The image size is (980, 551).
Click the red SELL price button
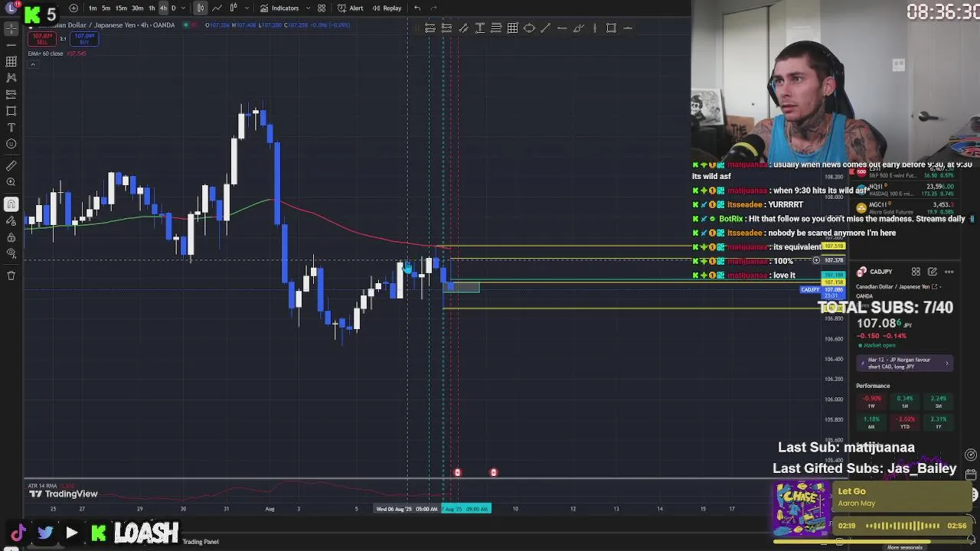point(42,38)
